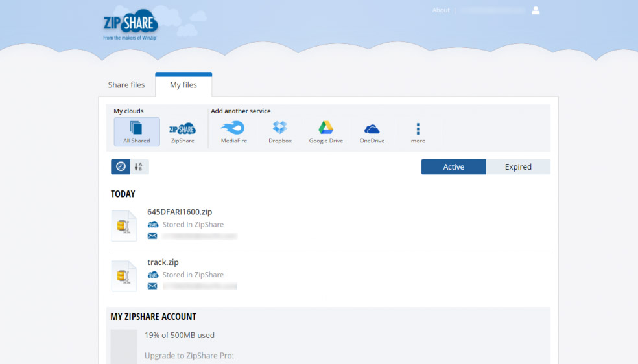638x364 pixels.
Task: Click ZipShare cloud icon beside 645DFARI1600.zip storage
Action: (x=153, y=224)
